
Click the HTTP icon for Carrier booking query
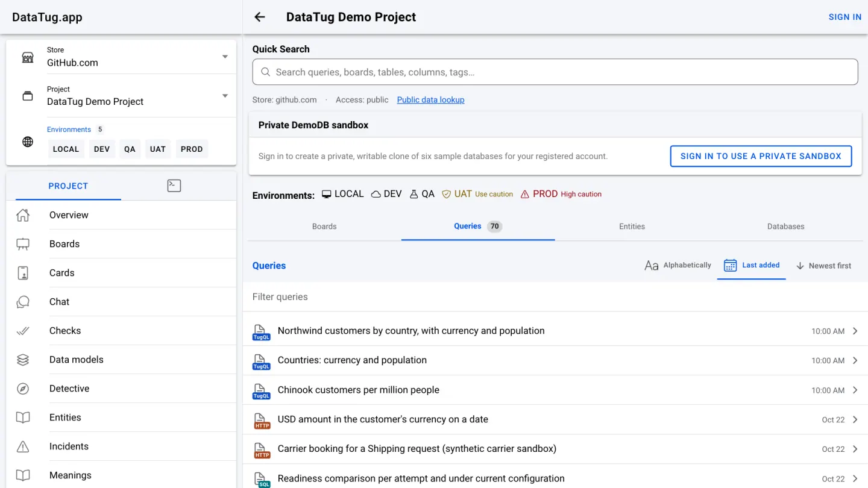[262, 450]
